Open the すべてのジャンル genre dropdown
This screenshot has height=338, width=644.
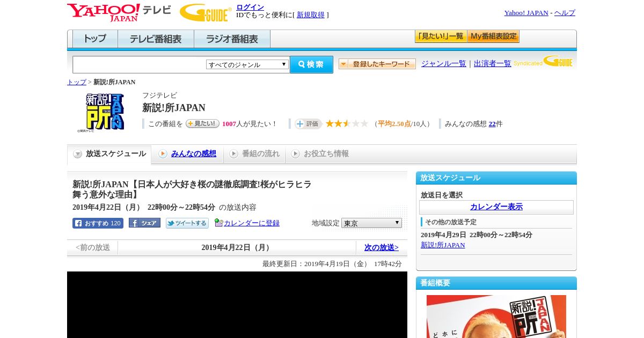click(247, 64)
